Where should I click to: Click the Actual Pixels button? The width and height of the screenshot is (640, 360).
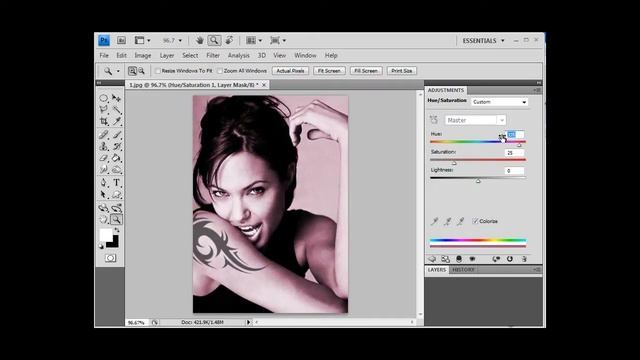[290, 71]
